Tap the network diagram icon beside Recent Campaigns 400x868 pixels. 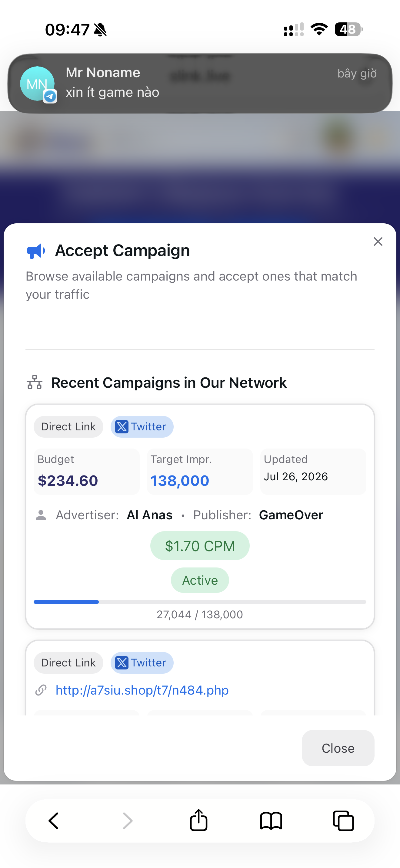pyautogui.click(x=35, y=382)
